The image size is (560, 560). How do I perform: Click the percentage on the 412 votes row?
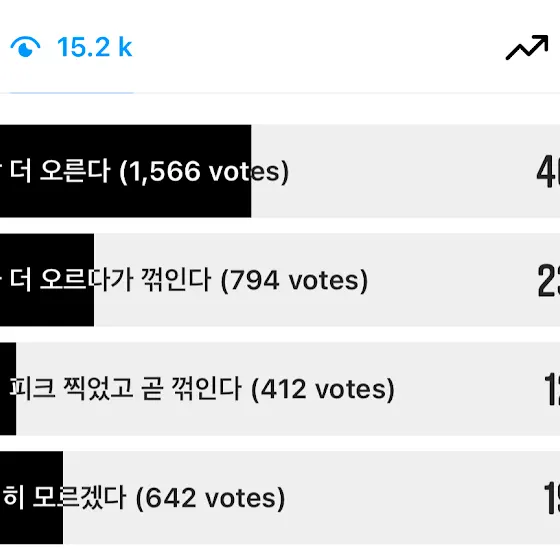(552, 389)
